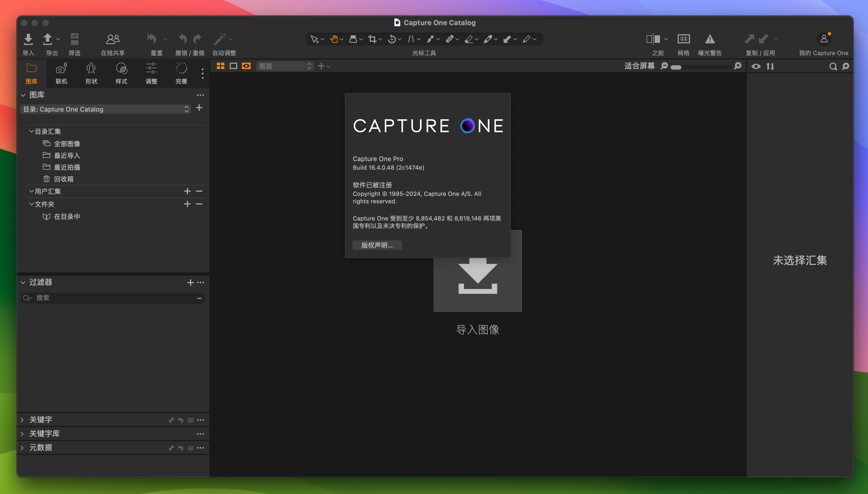Click the zoom-out magnifier near 适合屏幕
The height and width of the screenshot is (494, 868).
664,66
